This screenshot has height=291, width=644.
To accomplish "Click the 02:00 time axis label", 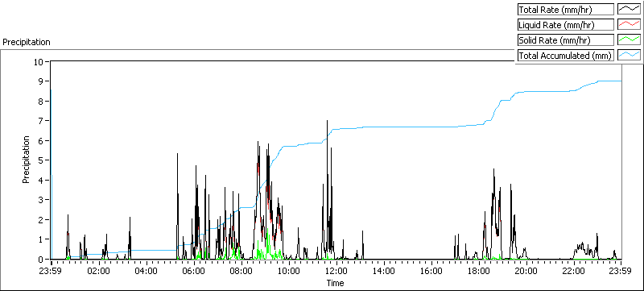I will pyautogui.click(x=99, y=271).
